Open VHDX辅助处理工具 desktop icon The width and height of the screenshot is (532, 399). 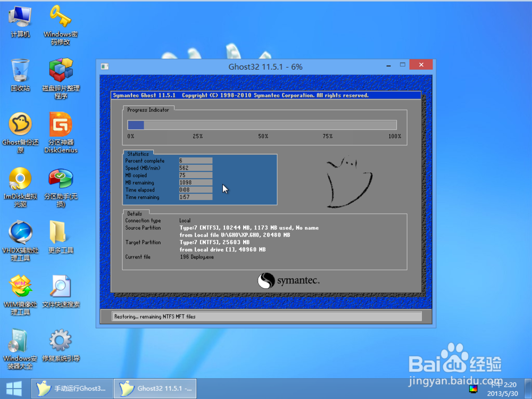20,241
